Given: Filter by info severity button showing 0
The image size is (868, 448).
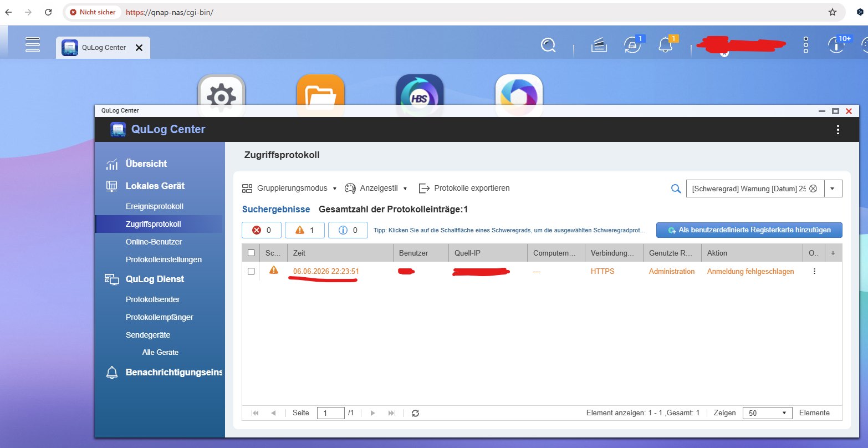Looking at the screenshot, I should coord(348,230).
